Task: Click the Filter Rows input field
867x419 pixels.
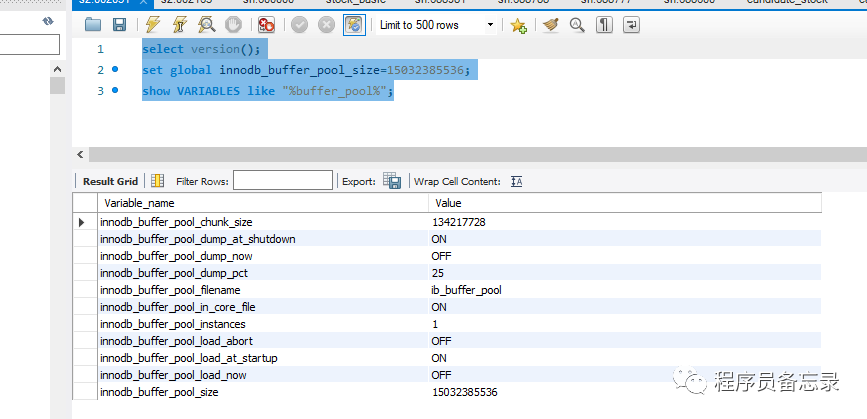Action: (x=283, y=181)
